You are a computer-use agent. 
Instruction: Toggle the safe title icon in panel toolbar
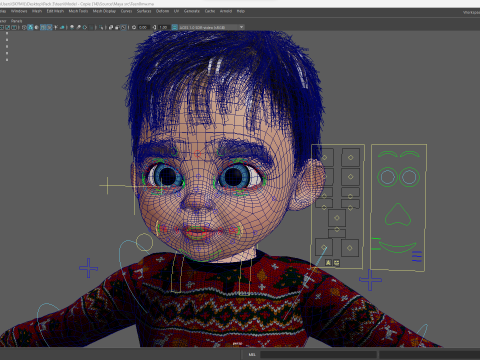14,27
